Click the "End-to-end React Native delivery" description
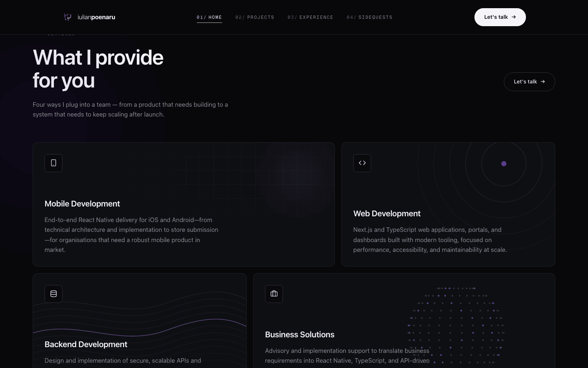This screenshot has height=368, width=588. (131, 235)
